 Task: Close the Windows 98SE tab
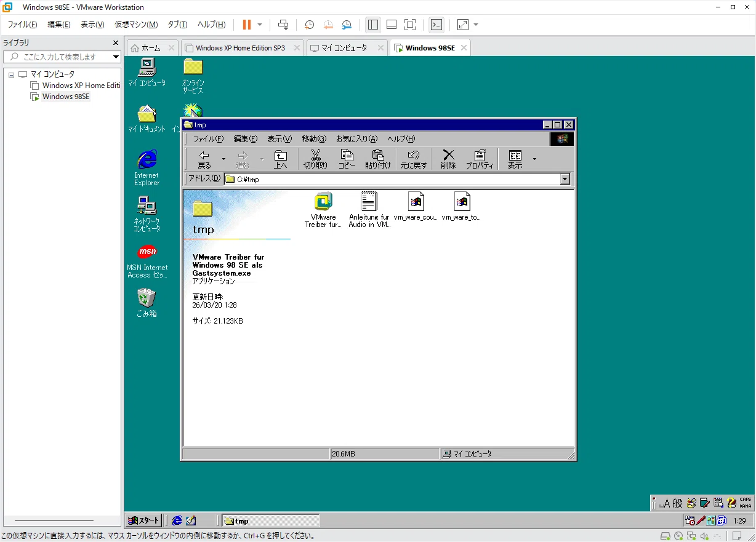click(464, 48)
